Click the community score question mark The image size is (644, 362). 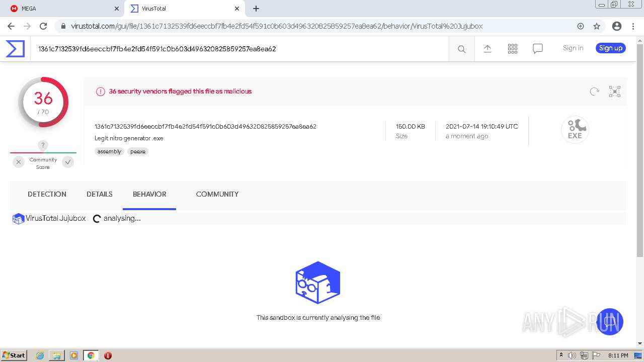[x=43, y=145]
